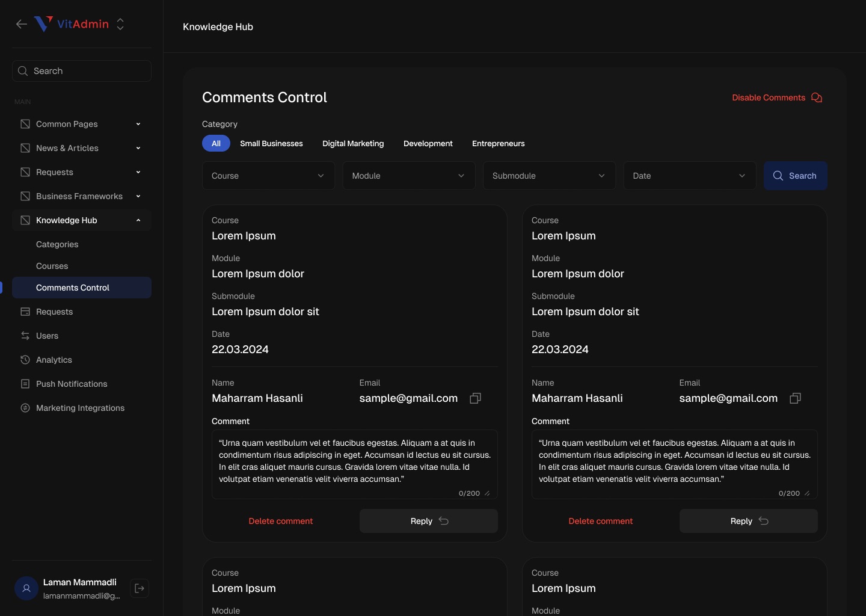866x616 pixels.
Task: Open the Module filter dropdown
Action: pos(409,176)
